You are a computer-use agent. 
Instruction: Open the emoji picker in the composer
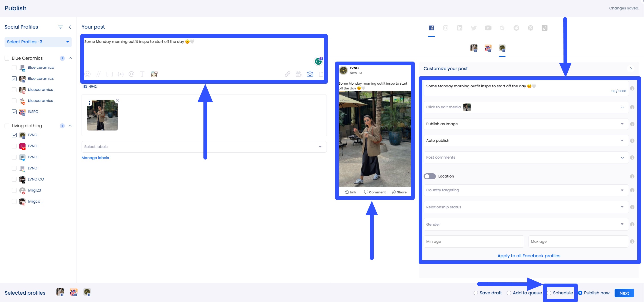point(87,74)
